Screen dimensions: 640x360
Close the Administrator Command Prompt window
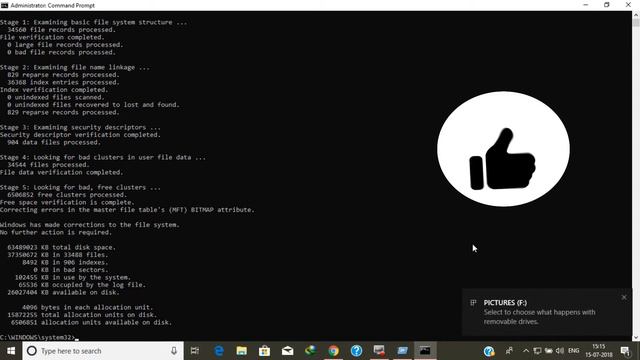[x=628, y=5]
